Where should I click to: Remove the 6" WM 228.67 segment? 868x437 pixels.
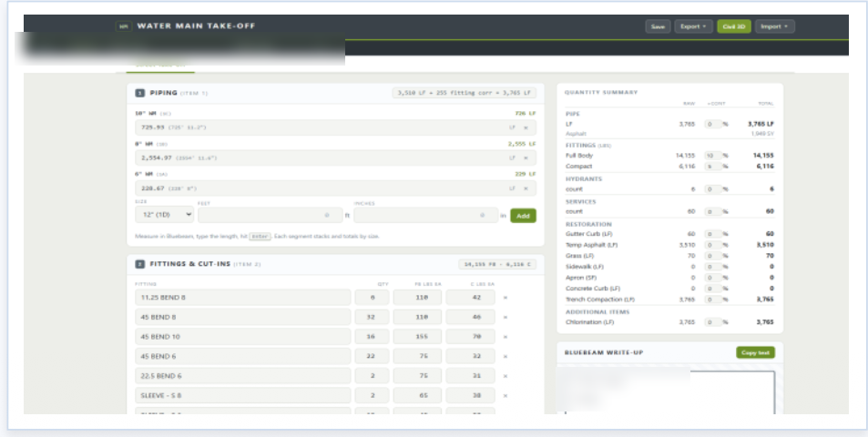(x=526, y=188)
